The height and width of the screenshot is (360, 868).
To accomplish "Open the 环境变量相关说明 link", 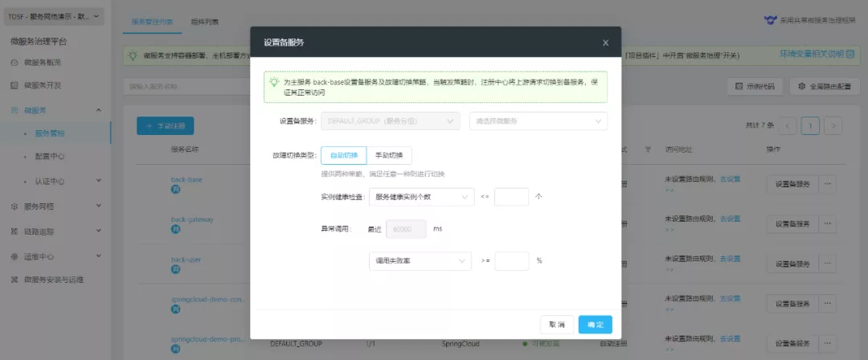I will 817,55.
